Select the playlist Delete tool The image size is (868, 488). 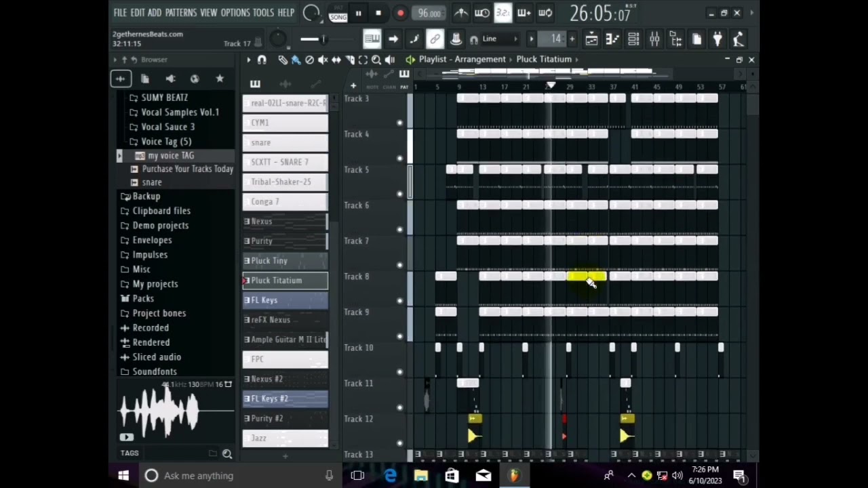coord(310,60)
